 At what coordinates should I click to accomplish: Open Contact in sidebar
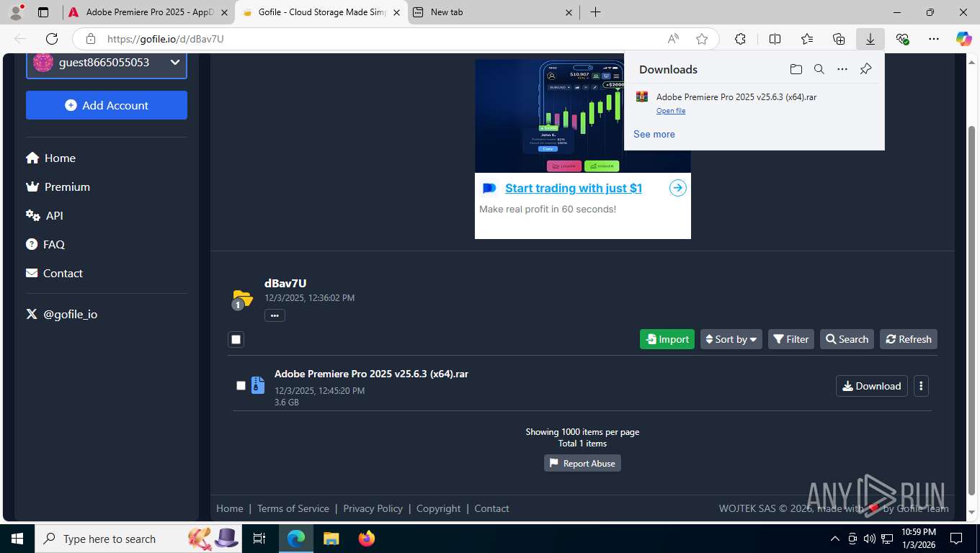pos(54,273)
